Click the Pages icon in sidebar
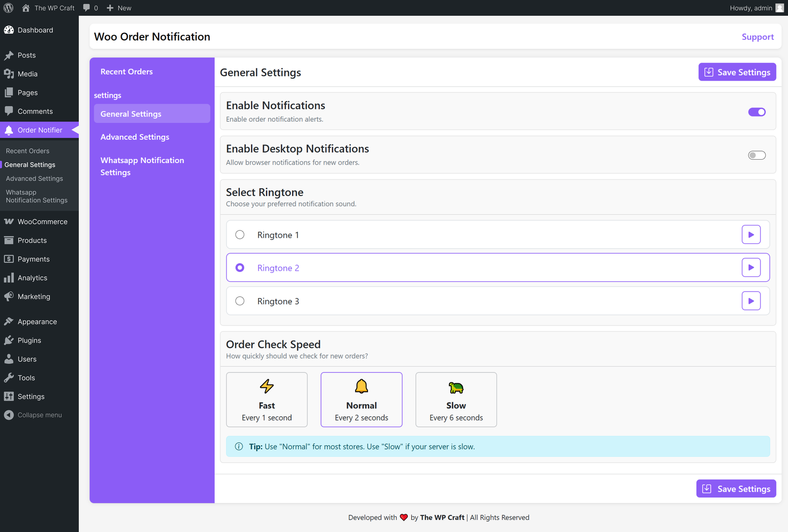788x532 pixels. 9,93
